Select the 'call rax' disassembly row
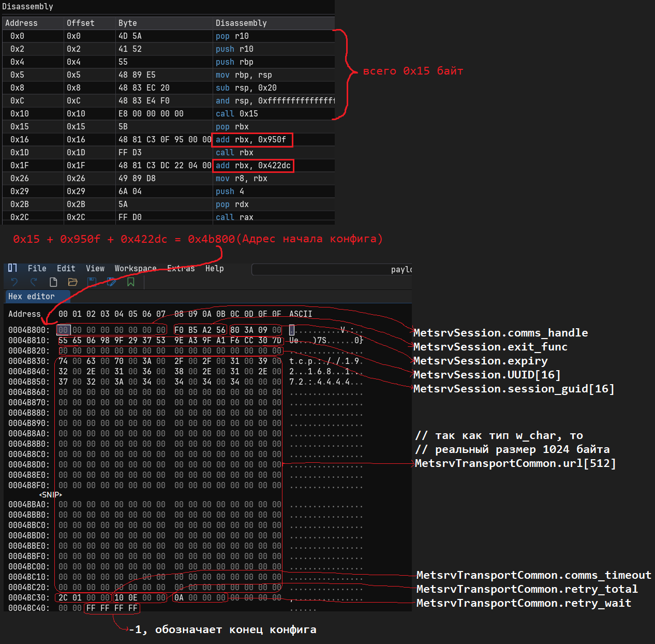Screen dimensions: 655x644 234,217
